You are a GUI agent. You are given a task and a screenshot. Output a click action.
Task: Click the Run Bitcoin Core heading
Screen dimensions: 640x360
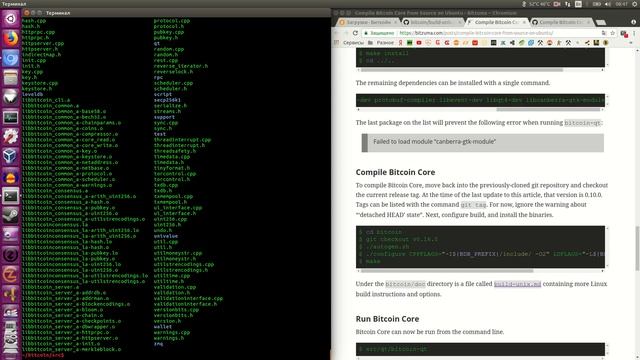coord(387,319)
